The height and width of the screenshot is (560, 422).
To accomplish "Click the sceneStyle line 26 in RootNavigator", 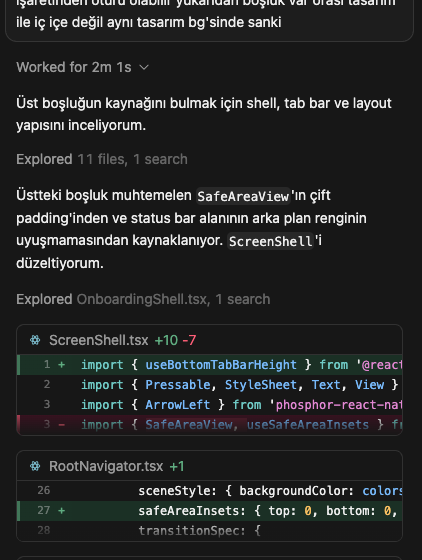I will [210, 491].
